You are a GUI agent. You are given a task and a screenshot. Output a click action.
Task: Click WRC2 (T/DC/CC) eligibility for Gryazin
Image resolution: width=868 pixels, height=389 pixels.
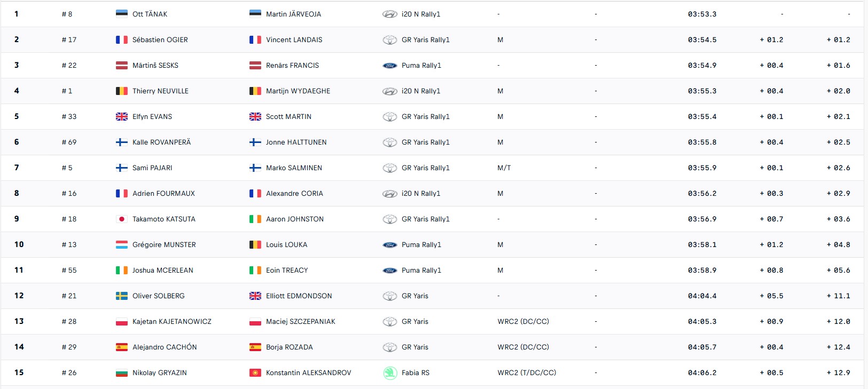pyautogui.click(x=527, y=373)
